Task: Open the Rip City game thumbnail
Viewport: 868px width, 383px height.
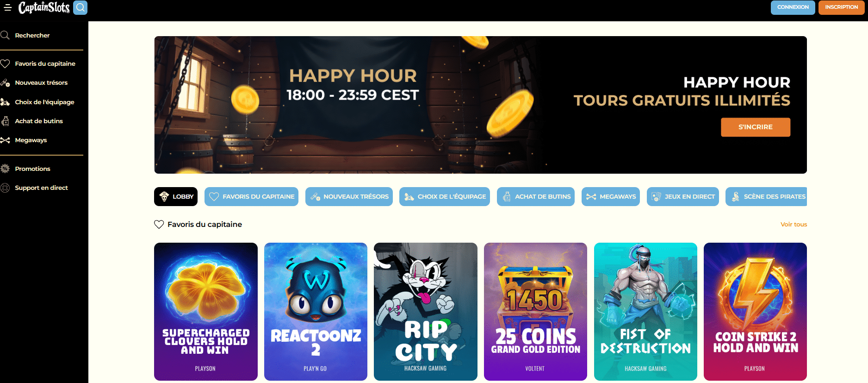Action: pyautogui.click(x=426, y=312)
